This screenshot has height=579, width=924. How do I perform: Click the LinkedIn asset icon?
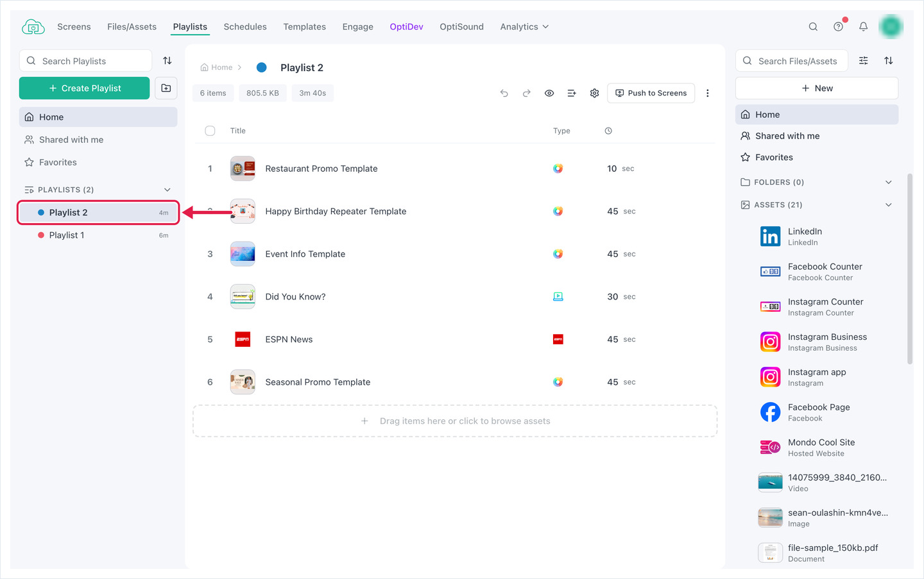click(x=770, y=237)
